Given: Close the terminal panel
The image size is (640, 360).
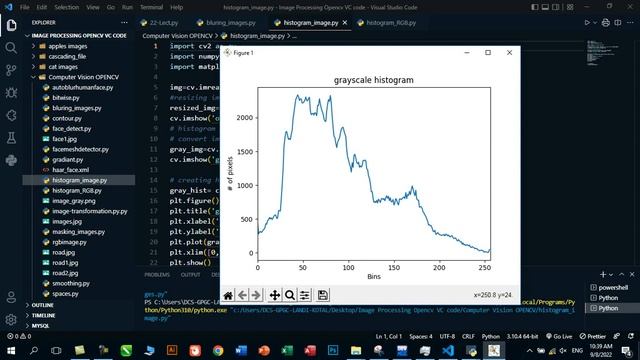Looking at the screenshot, I should [632, 275].
